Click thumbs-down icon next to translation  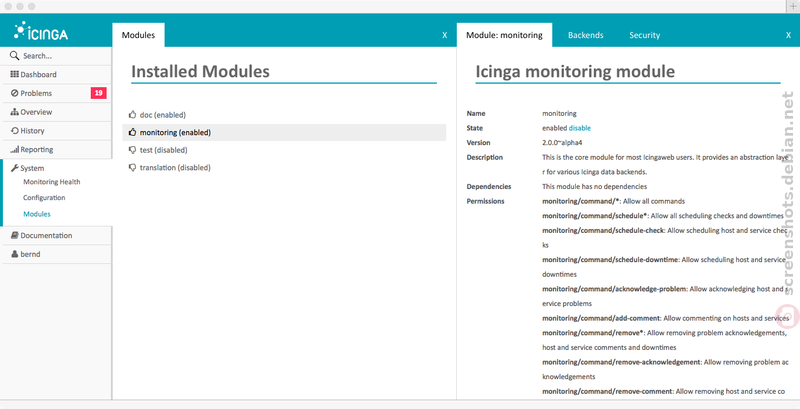[x=132, y=168]
